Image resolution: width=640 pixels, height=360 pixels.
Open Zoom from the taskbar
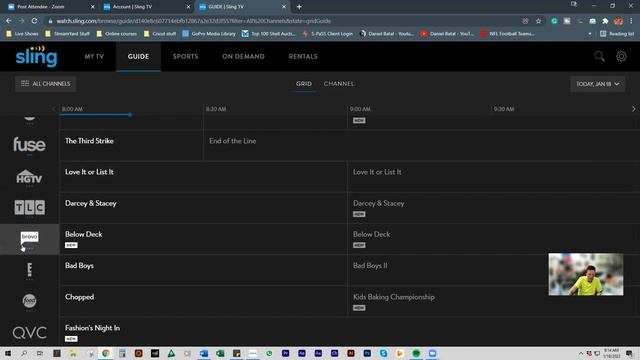(x=432, y=353)
